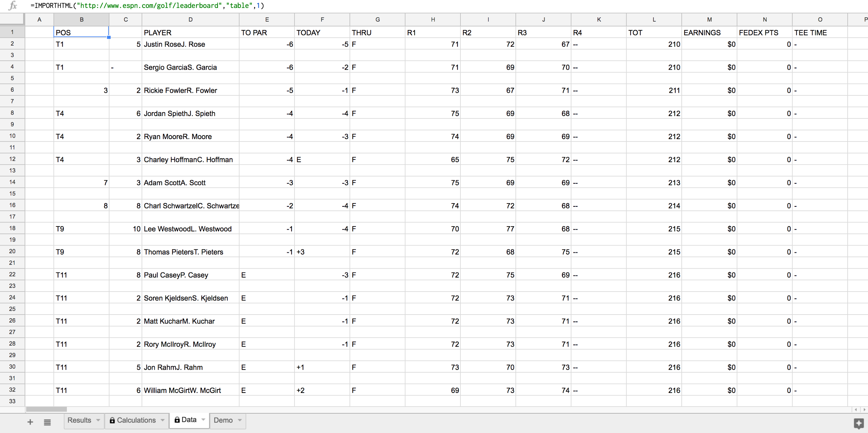
Task: Switch to the Calculations sheet tab
Action: coord(136,420)
